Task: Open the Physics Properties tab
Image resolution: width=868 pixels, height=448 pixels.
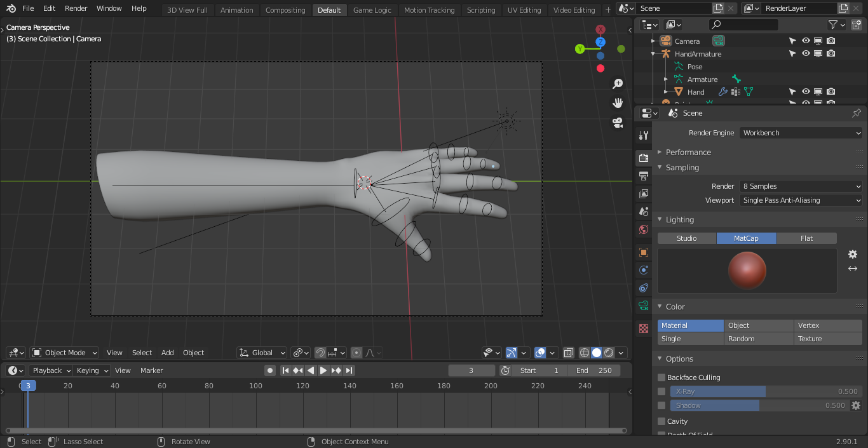Action: pyautogui.click(x=643, y=288)
